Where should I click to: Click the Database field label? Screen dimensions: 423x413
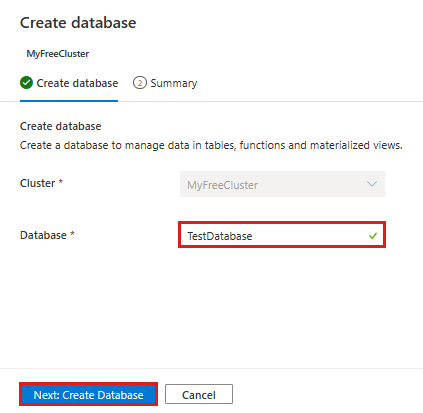[x=43, y=235]
